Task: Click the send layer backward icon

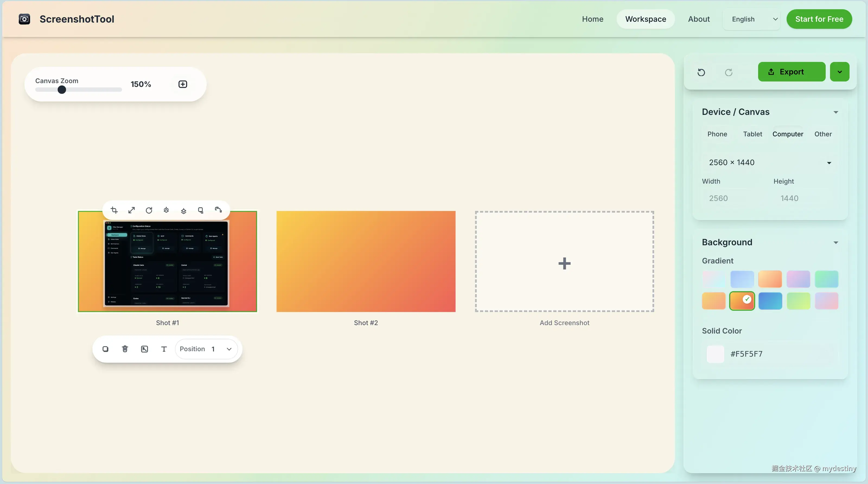Action: 184,211
